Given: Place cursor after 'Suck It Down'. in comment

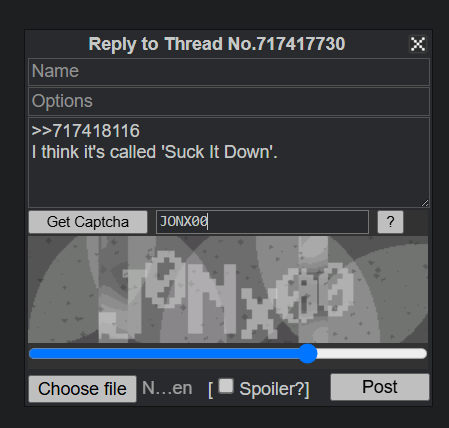Looking at the screenshot, I should [x=279, y=152].
